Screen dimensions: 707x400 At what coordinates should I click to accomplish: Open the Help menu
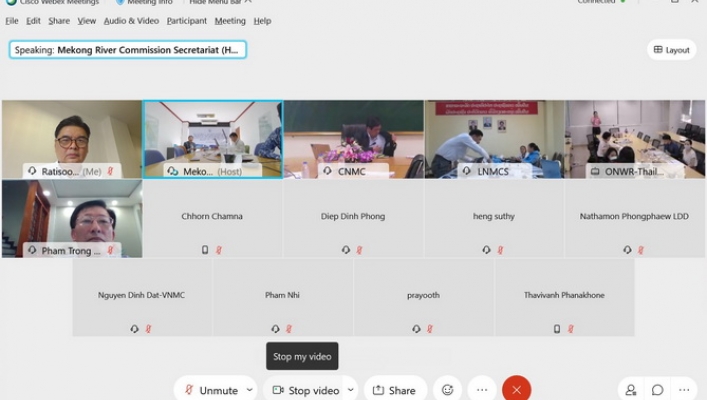[262, 21]
